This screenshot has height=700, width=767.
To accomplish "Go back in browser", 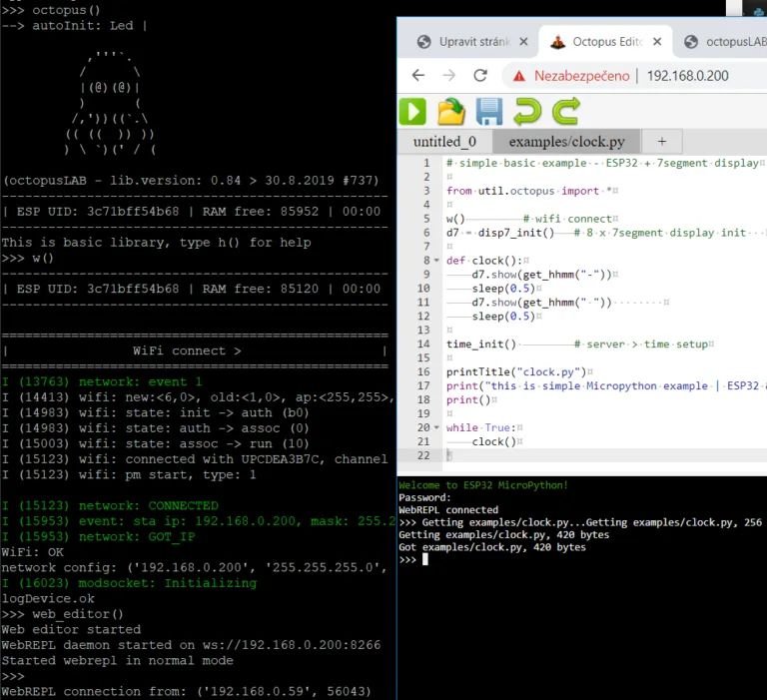I will (x=418, y=75).
